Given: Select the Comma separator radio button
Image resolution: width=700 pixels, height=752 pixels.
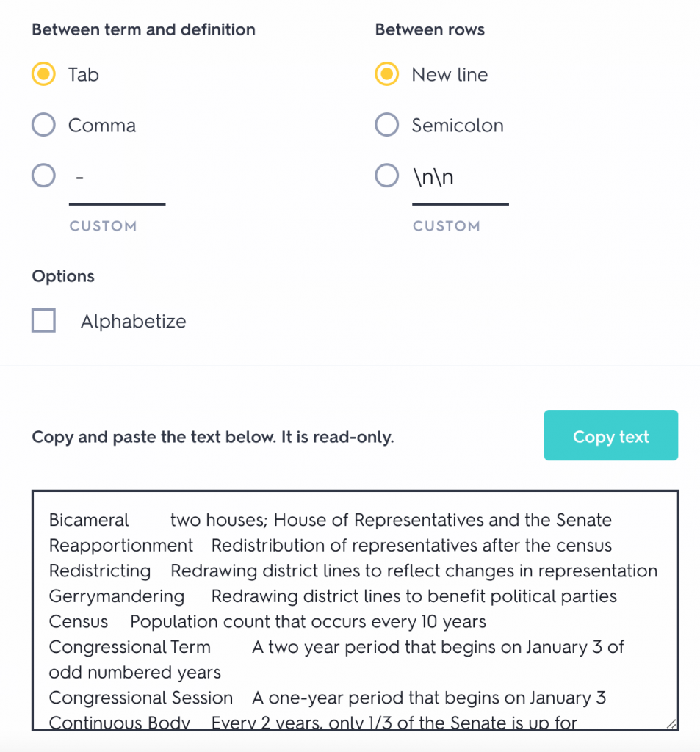Looking at the screenshot, I should click(43, 125).
